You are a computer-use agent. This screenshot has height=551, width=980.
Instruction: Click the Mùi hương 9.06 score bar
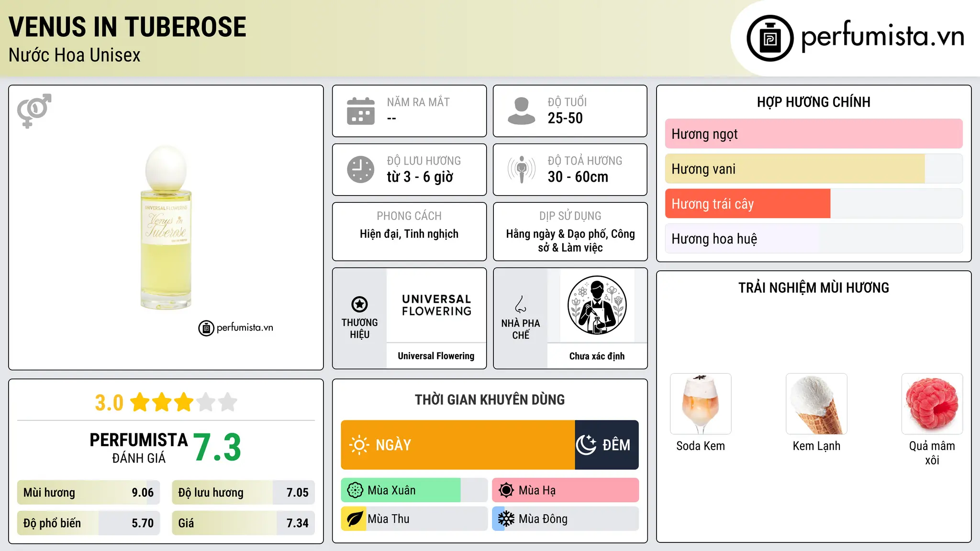89,493
